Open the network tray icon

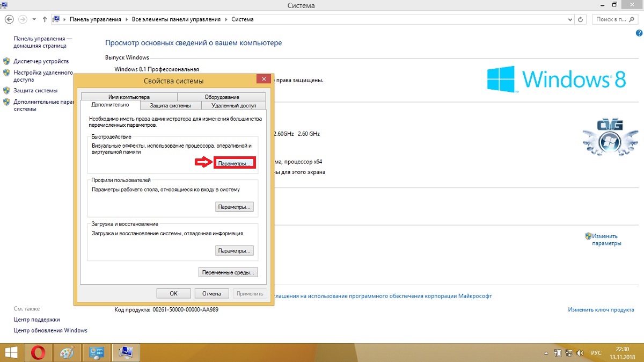(569, 353)
